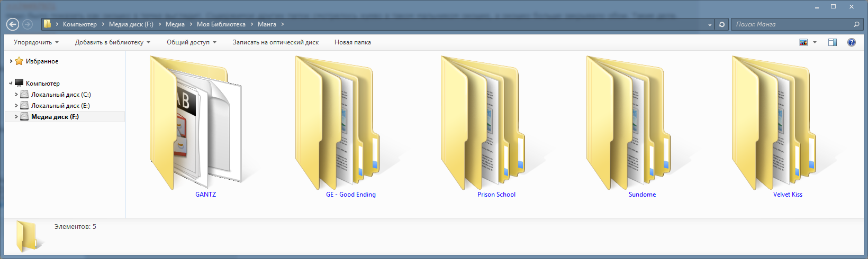The image size is (868, 259).
Task: Expand Локальный диск (C:) tree node
Action: (x=16, y=95)
